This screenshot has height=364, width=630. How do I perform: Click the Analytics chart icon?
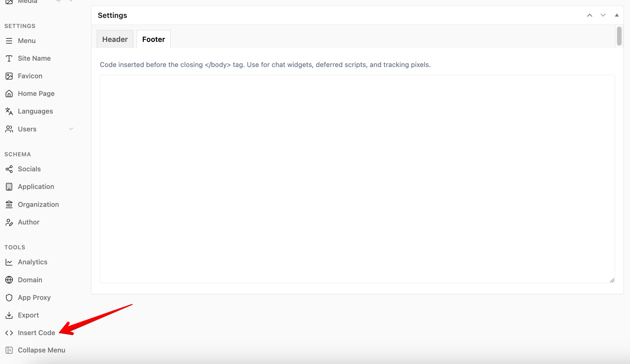[9, 262]
